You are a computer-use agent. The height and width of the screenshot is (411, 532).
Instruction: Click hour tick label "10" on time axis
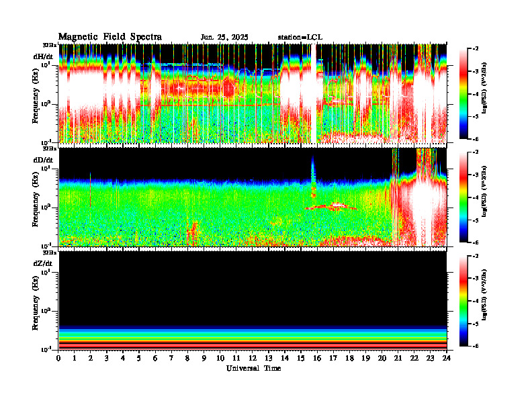point(220,358)
